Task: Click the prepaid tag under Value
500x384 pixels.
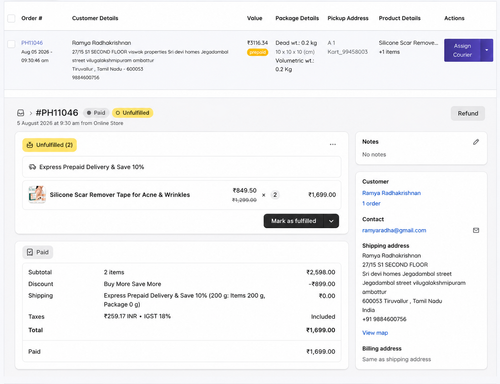Action: (x=257, y=52)
